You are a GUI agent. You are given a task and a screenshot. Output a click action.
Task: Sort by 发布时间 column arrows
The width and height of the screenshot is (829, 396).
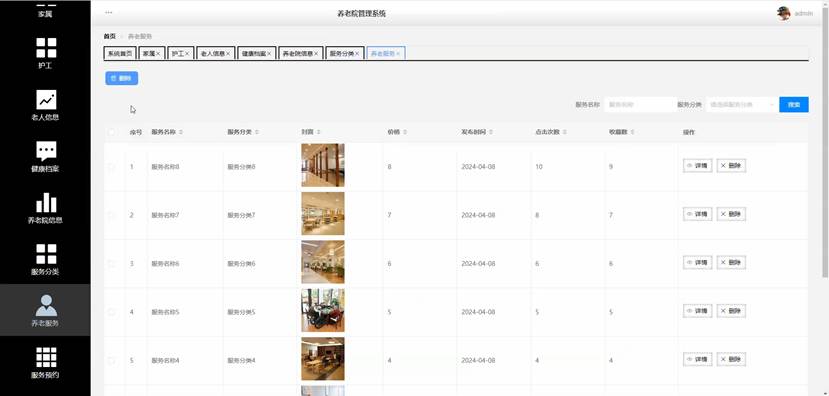[x=491, y=132]
